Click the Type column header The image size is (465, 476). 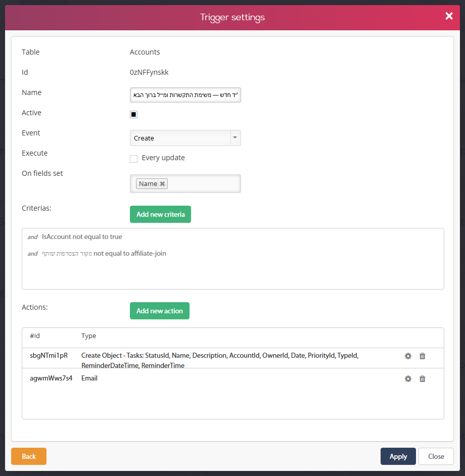[88, 336]
